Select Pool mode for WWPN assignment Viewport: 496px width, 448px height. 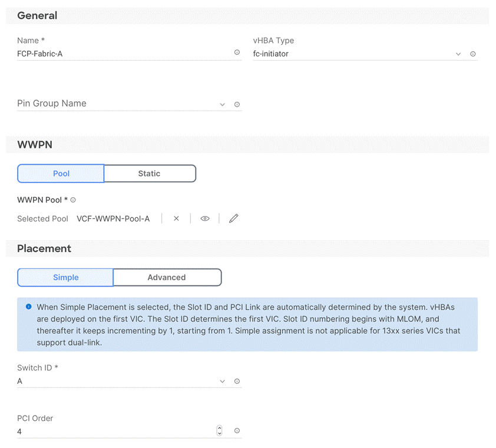coord(61,173)
